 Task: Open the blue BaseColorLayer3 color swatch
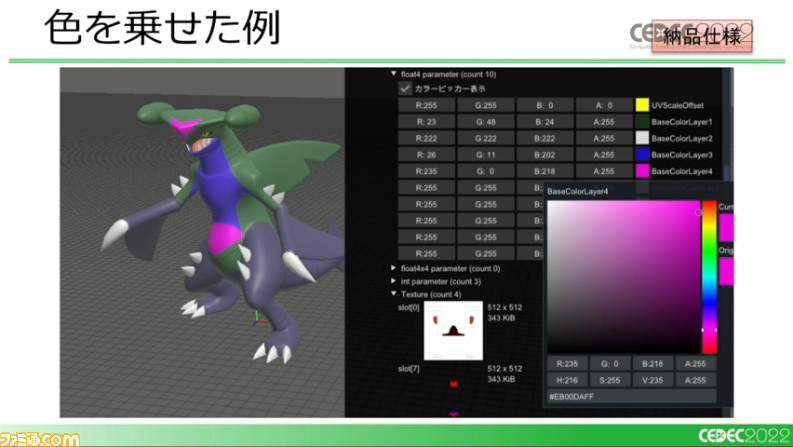coord(642,155)
